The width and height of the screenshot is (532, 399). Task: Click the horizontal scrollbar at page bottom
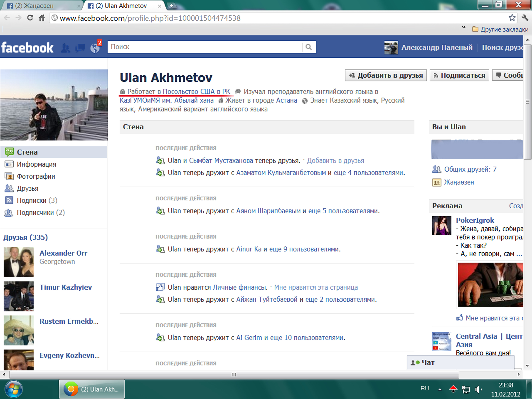pos(234,375)
